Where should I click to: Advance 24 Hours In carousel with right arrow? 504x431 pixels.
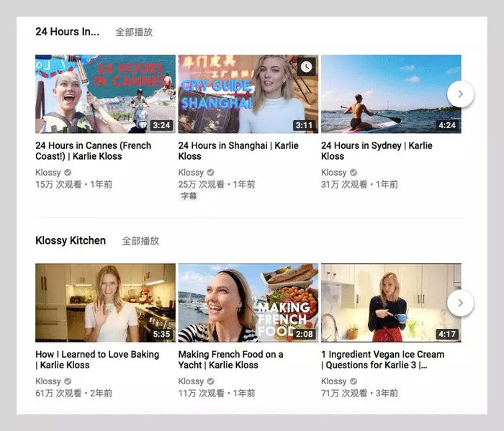pyautogui.click(x=460, y=94)
